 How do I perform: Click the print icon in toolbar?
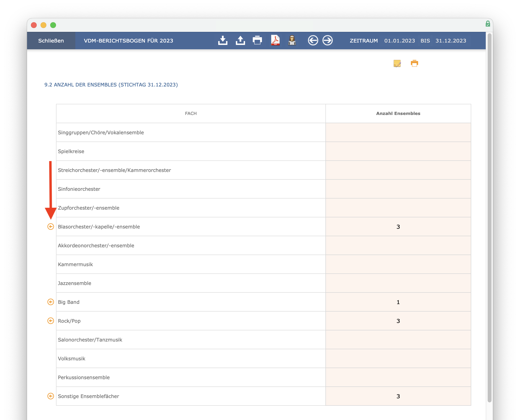pyautogui.click(x=257, y=40)
